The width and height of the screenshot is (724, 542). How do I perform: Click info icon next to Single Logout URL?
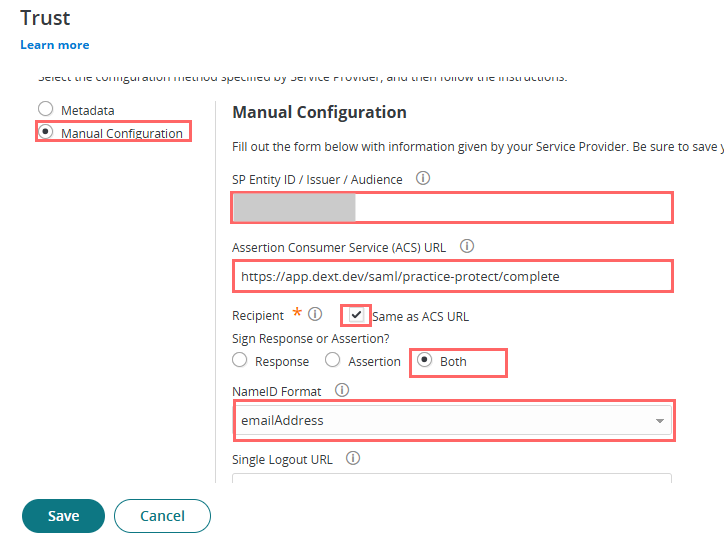[x=352, y=459]
